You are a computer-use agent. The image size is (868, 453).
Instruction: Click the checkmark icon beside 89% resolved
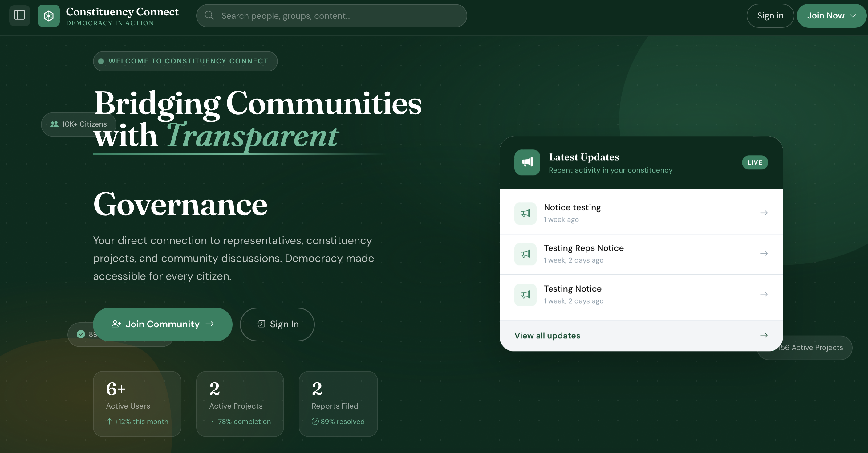[x=315, y=421]
